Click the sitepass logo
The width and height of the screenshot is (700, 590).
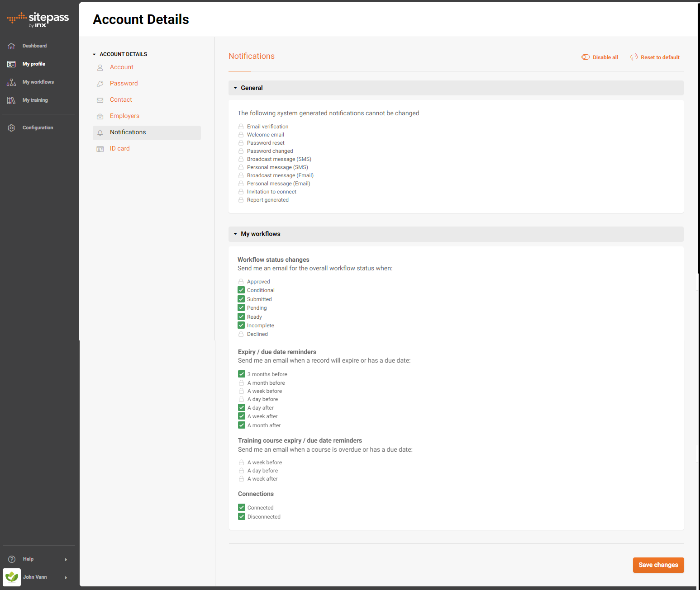coord(38,19)
